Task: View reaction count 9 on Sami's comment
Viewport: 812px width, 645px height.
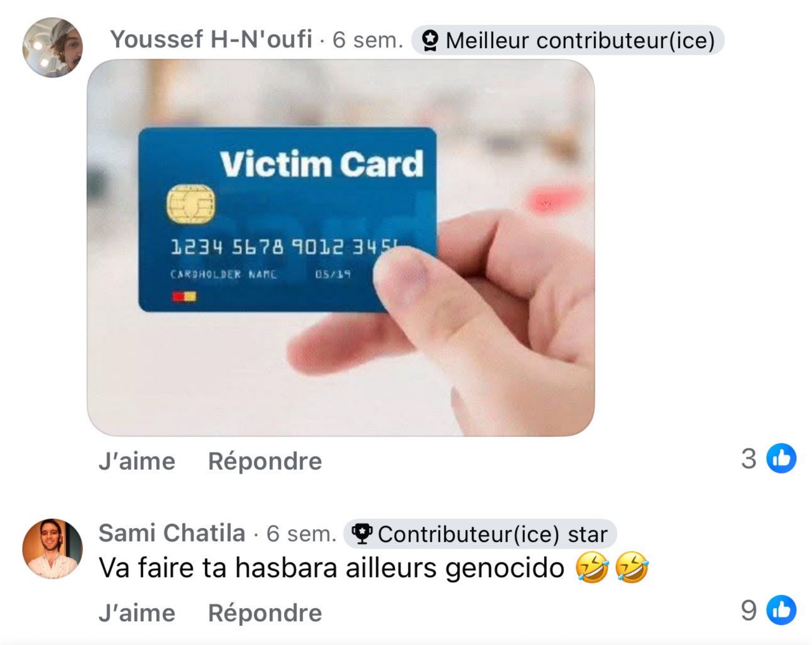Action: coord(749,610)
